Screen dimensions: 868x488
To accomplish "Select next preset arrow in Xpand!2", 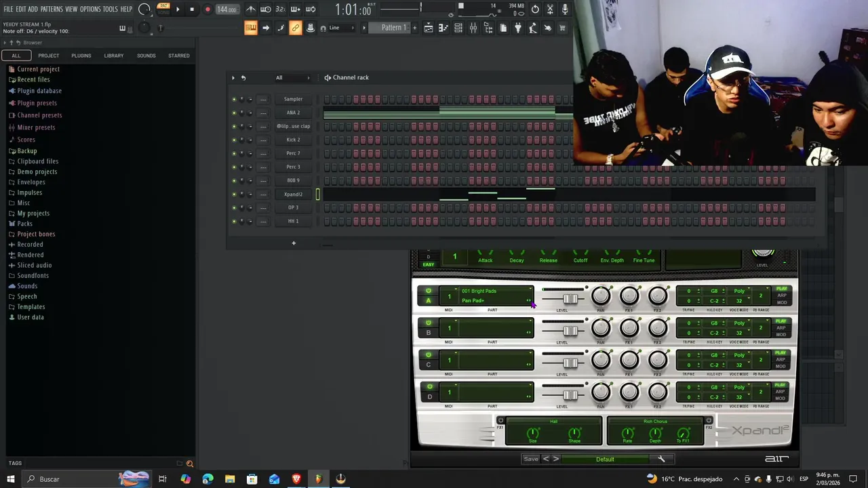I will click(x=555, y=459).
